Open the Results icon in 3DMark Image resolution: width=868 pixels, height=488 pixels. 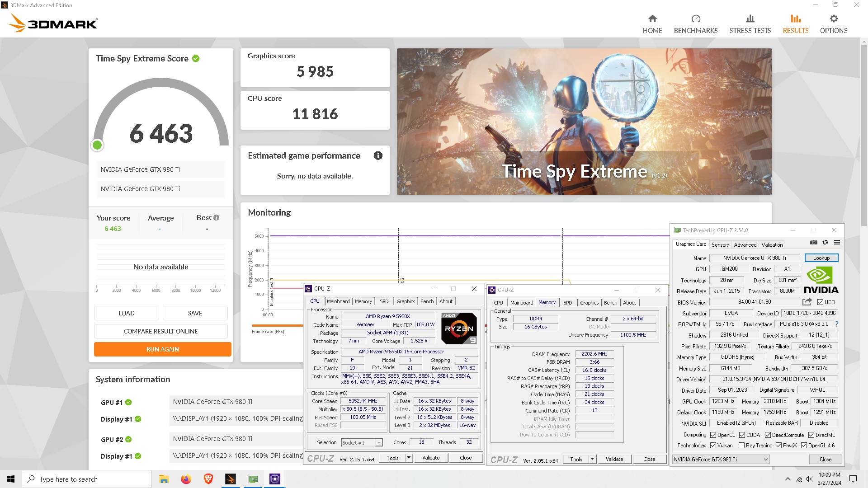click(795, 19)
